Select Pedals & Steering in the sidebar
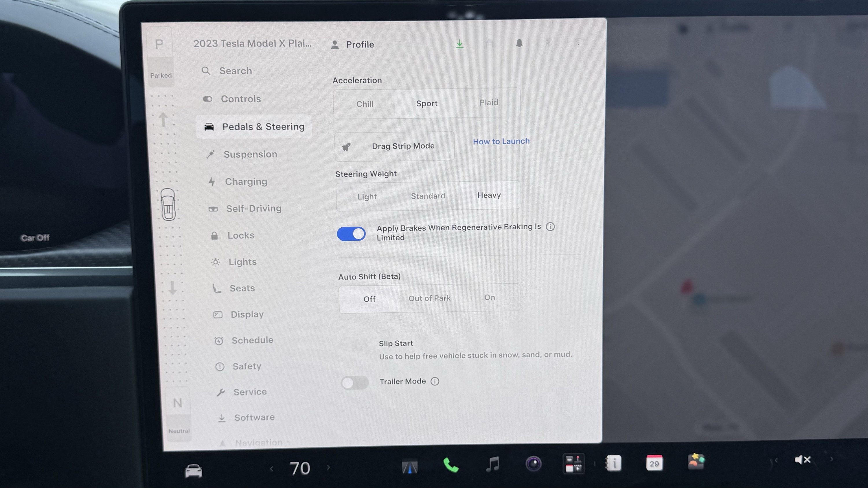This screenshot has height=488, width=868. [x=253, y=127]
